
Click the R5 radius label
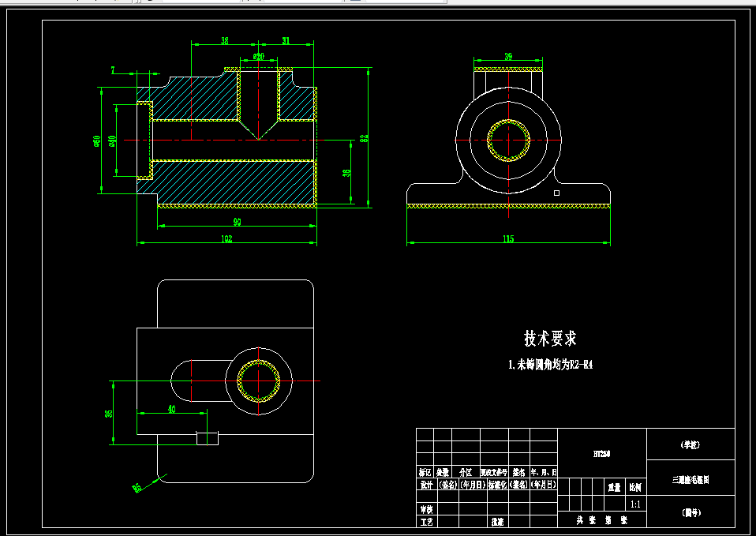point(137,488)
